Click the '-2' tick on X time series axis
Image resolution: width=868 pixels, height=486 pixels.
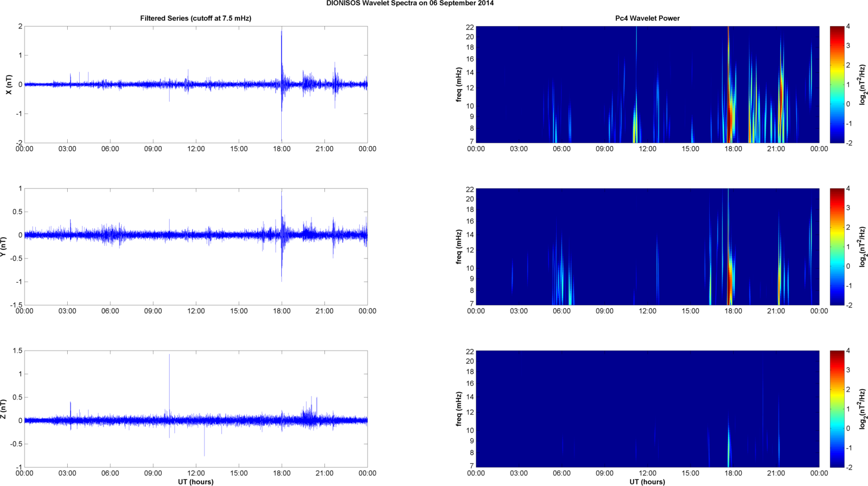click(19, 143)
